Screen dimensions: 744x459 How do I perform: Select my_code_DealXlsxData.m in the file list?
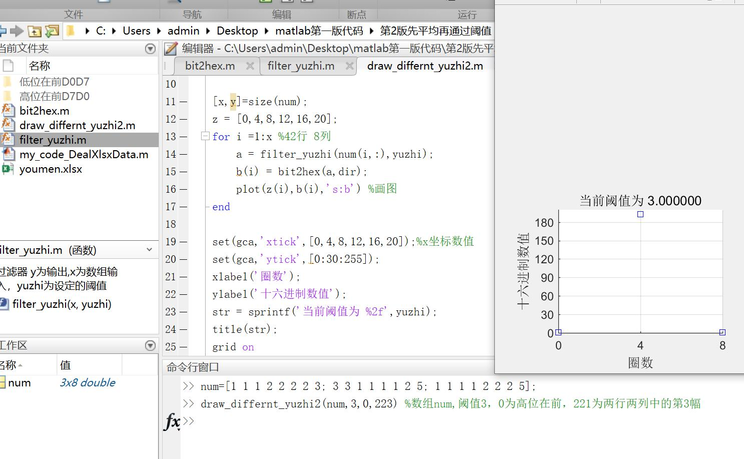point(84,154)
